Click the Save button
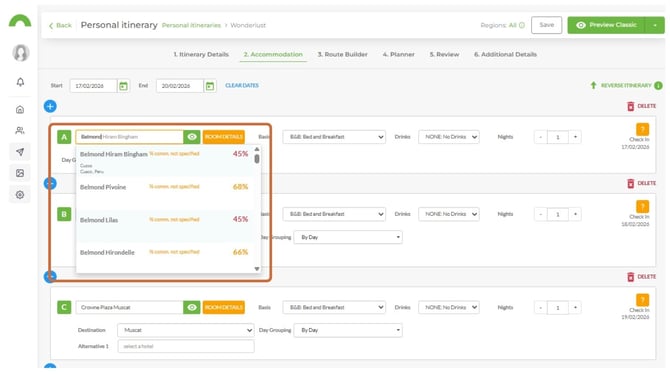670x375 pixels. [x=547, y=25]
